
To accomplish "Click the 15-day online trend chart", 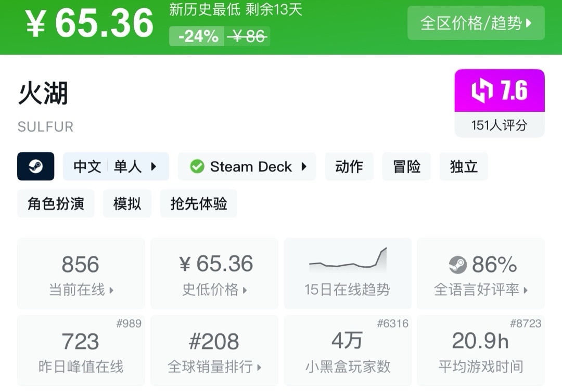I will 348,260.
